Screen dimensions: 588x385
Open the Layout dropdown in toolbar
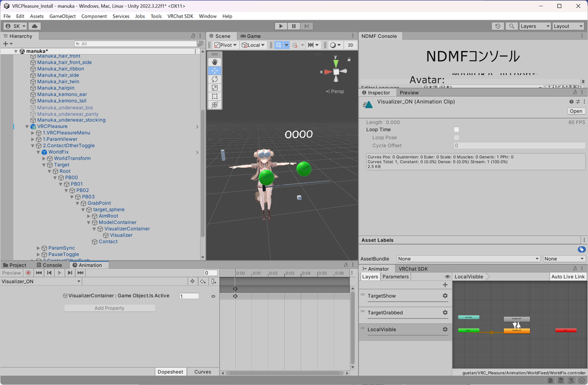(568, 26)
